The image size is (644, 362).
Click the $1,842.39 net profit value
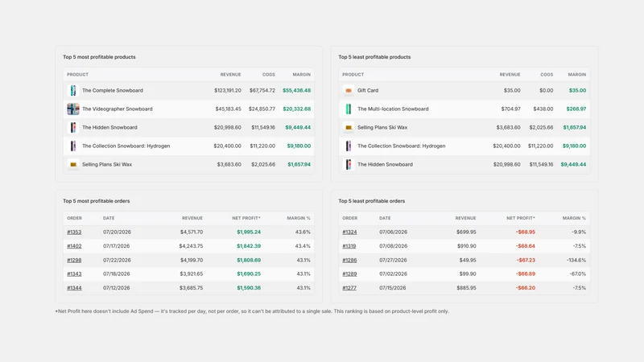pos(249,246)
